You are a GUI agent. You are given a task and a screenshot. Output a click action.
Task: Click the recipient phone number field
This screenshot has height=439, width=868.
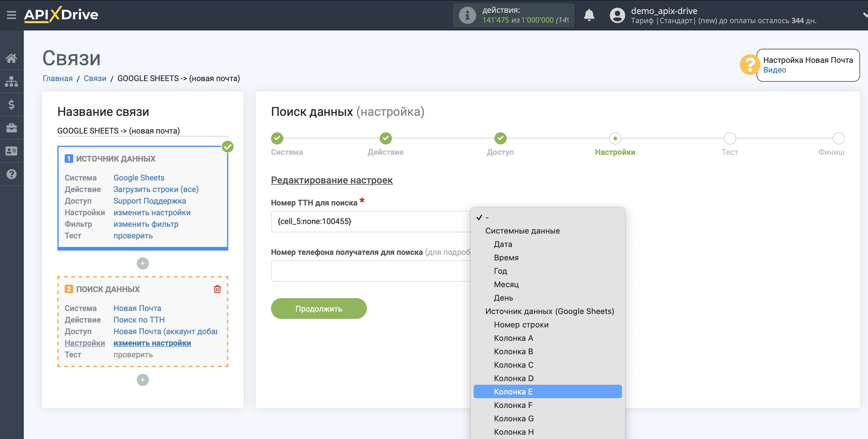pos(371,271)
